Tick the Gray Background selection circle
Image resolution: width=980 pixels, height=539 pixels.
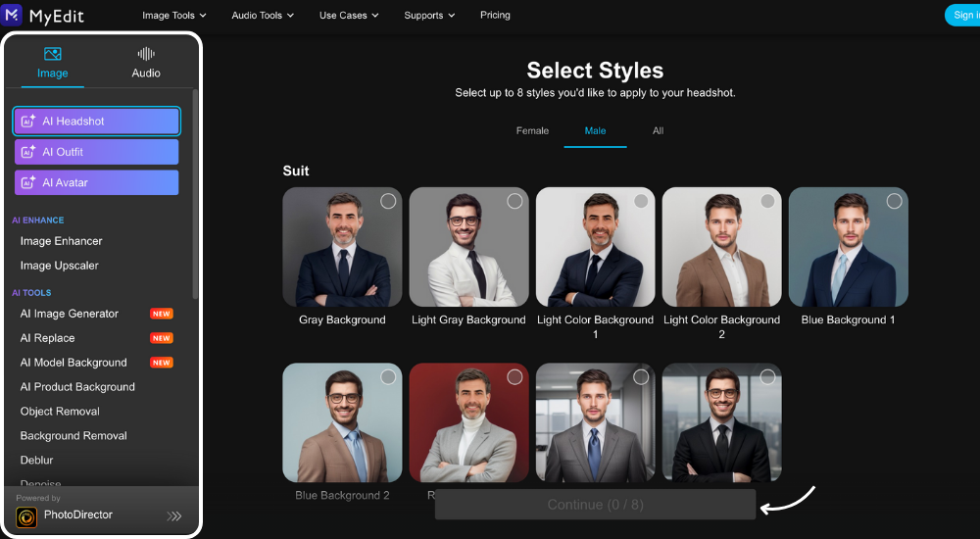click(388, 201)
